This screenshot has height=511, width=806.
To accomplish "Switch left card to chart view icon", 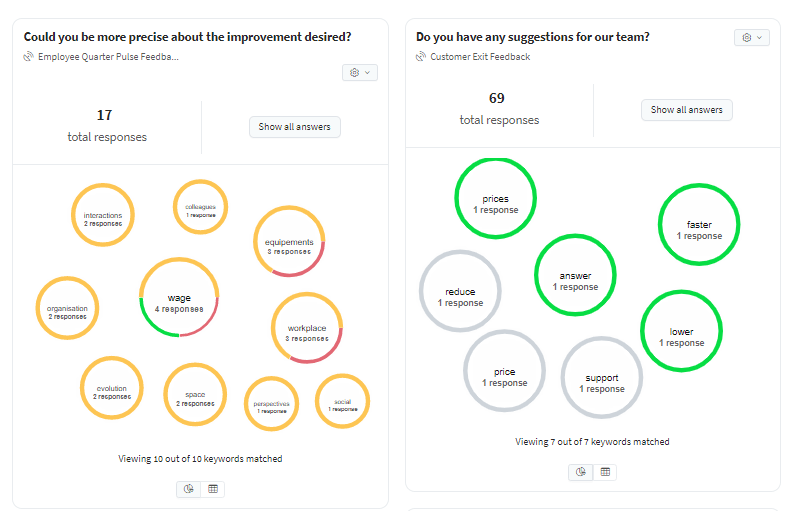I will point(189,489).
